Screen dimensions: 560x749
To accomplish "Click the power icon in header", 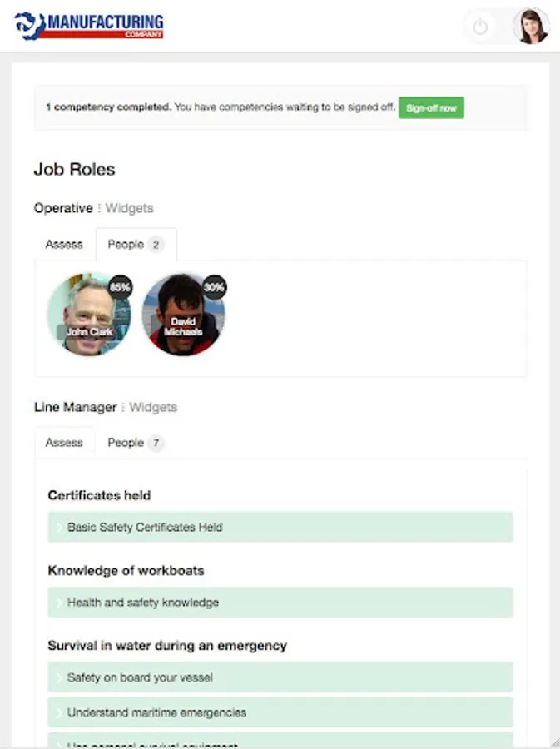I will 480,27.
